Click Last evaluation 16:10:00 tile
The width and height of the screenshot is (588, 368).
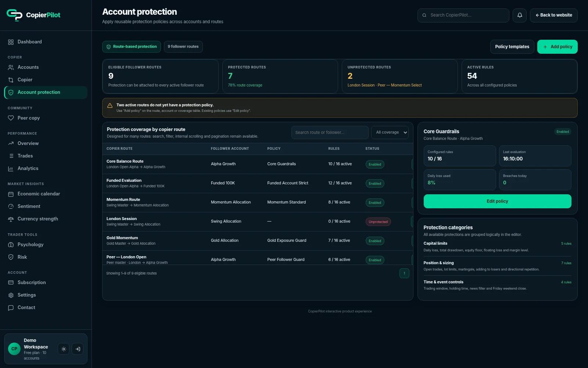point(535,156)
